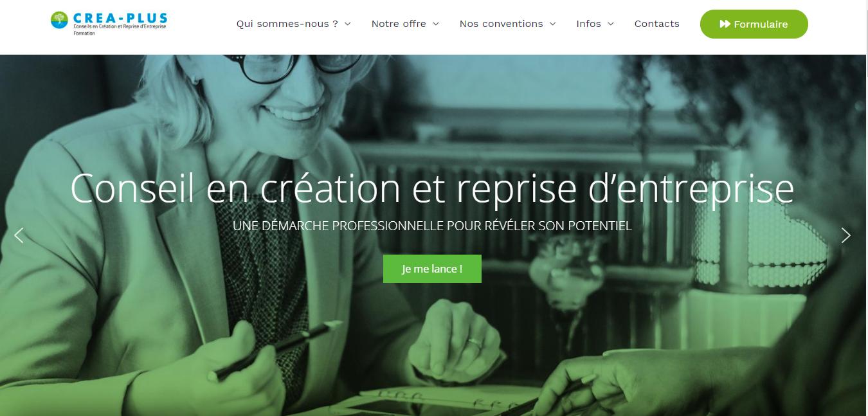Go to the Contacts page

click(x=657, y=24)
